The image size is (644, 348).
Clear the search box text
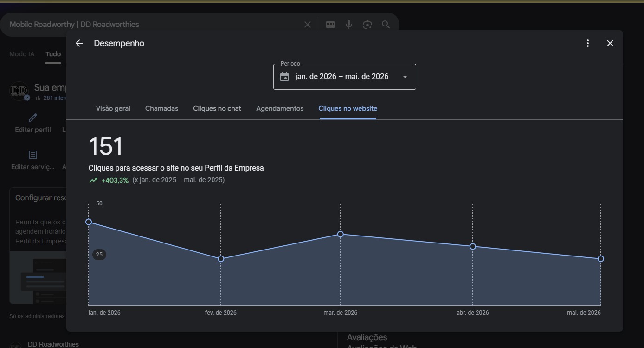point(307,25)
